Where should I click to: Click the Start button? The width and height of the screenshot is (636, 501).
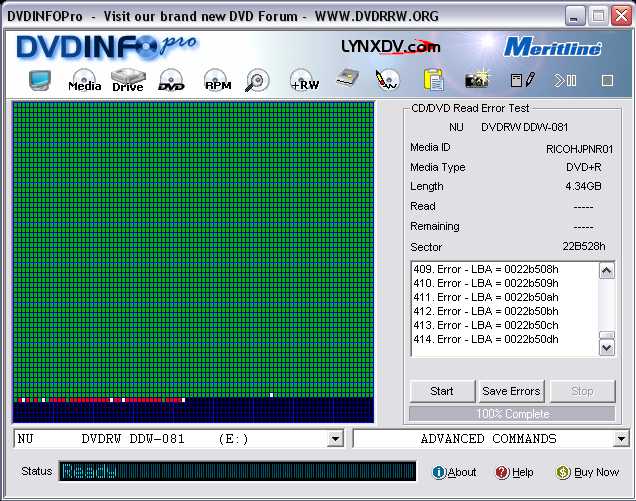[442, 391]
